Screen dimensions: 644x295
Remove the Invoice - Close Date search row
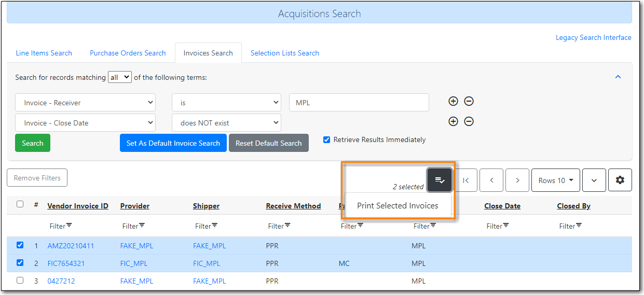coord(469,122)
